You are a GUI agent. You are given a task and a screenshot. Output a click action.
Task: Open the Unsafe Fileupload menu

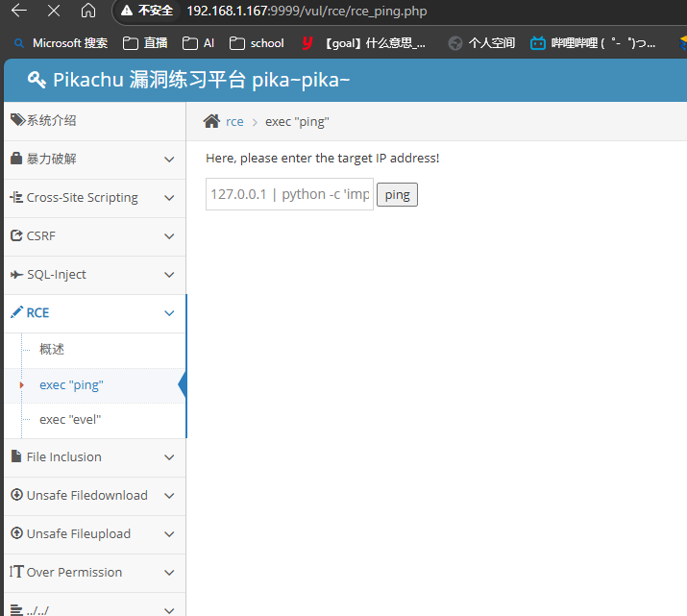(x=94, y=534)
